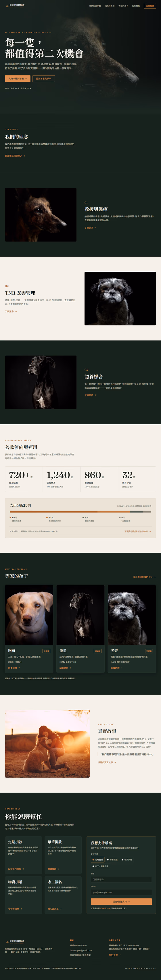Select the 單筆捐款 support radio option
This screenshot has width=161, height=980.
coord(112,860)
